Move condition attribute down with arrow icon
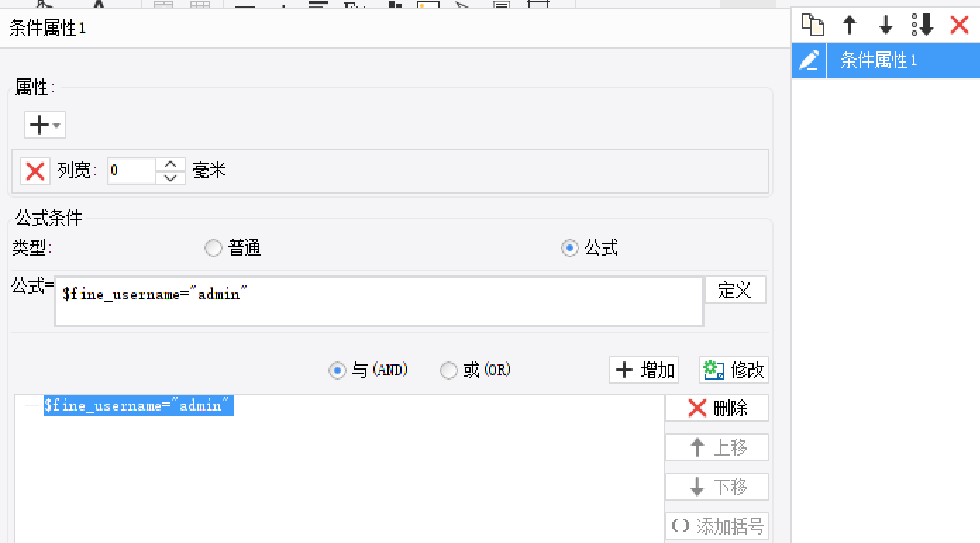980x543 pixels. point(886,25)
